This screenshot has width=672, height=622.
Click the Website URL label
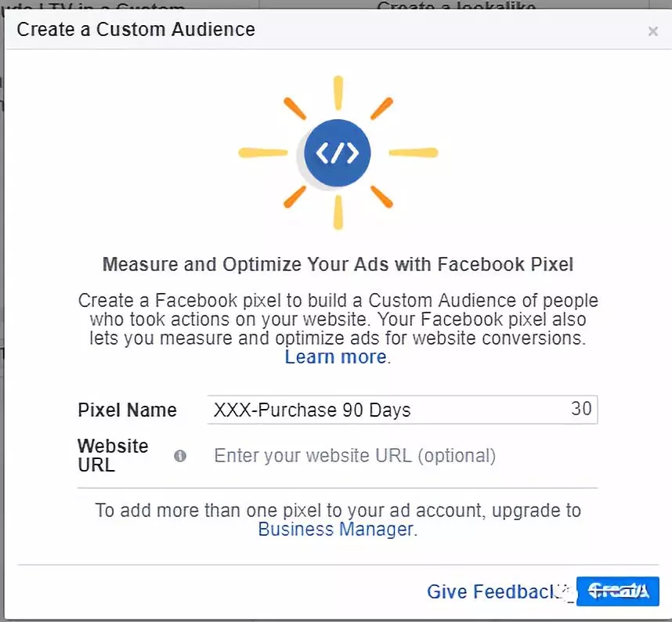pos(113,455)
